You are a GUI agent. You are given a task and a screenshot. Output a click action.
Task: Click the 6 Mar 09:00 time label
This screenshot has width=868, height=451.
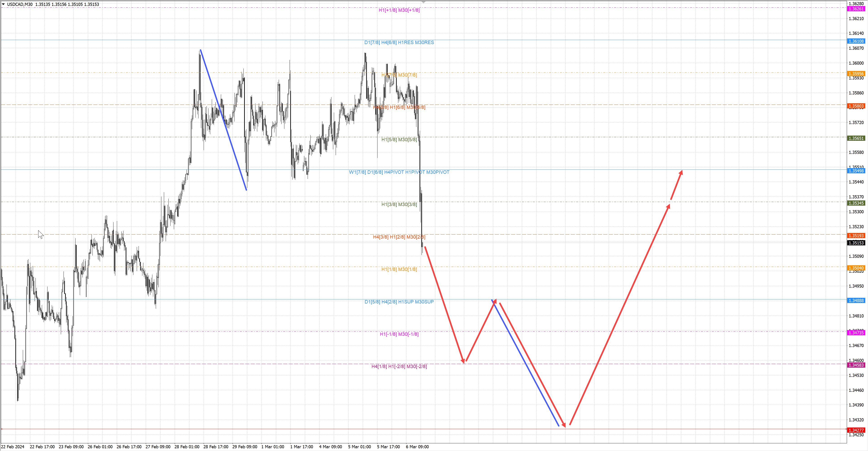click(x=417, y=447)
